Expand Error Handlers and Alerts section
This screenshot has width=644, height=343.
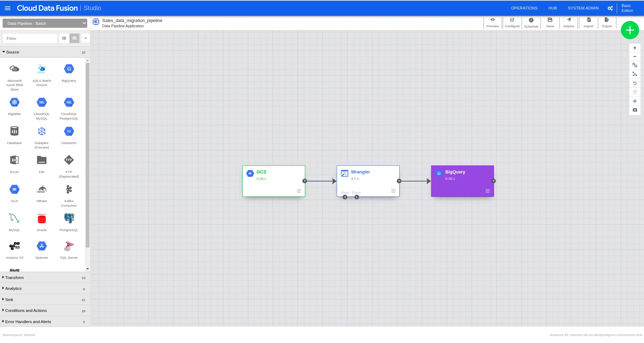[x=45, y=322]
